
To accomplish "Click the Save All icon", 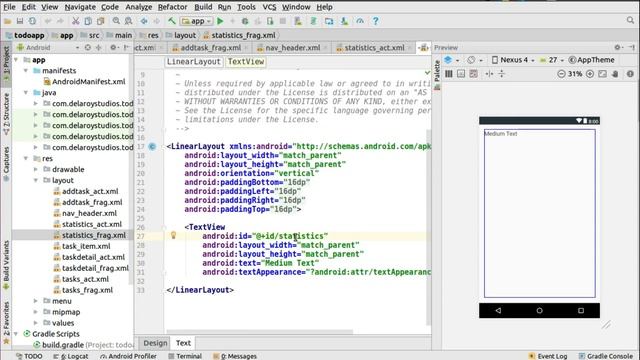I will coord(20,21).
